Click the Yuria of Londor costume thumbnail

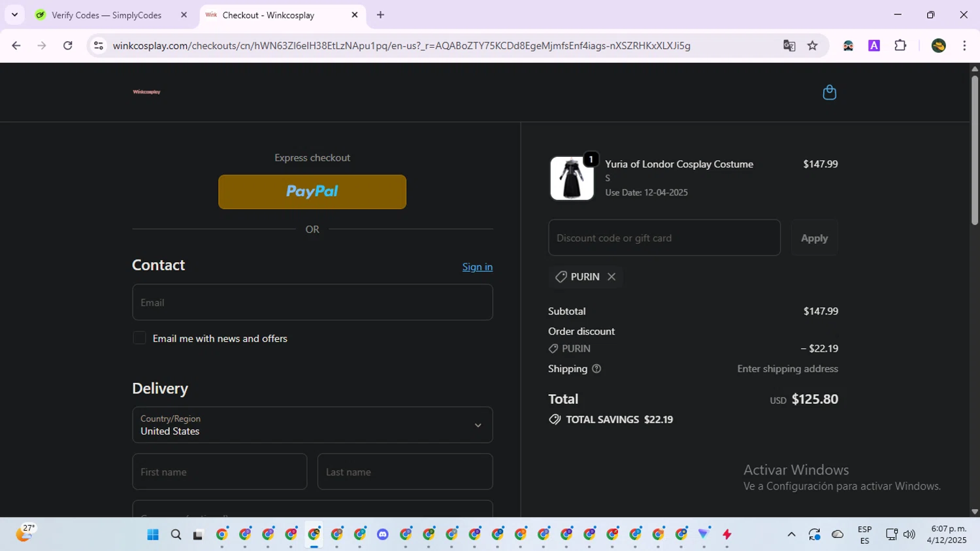click(572, 178)
